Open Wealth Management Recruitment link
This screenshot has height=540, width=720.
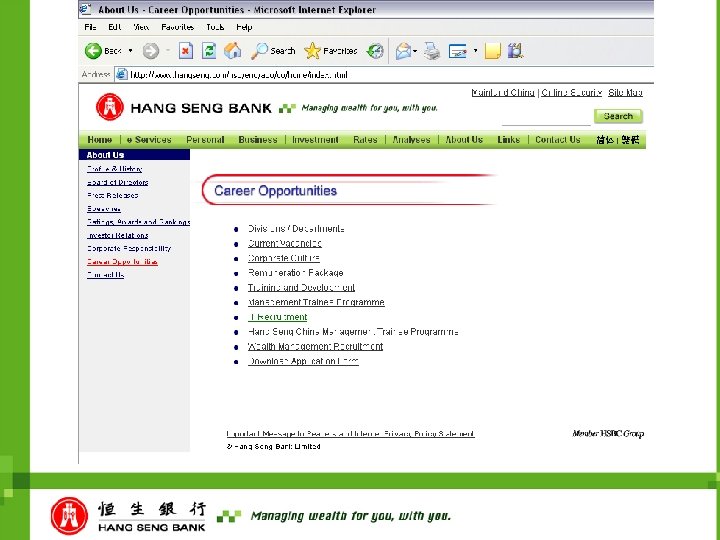315,346
